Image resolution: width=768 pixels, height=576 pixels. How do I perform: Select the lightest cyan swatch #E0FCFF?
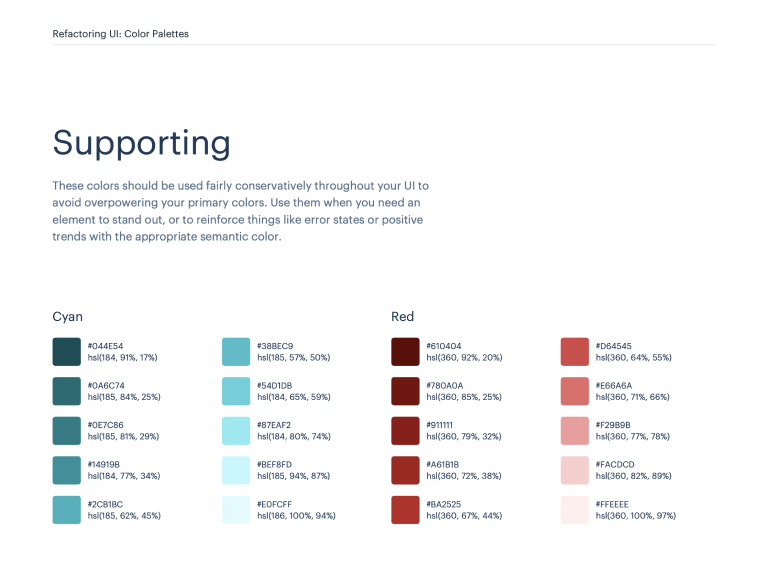click(236, 510)
